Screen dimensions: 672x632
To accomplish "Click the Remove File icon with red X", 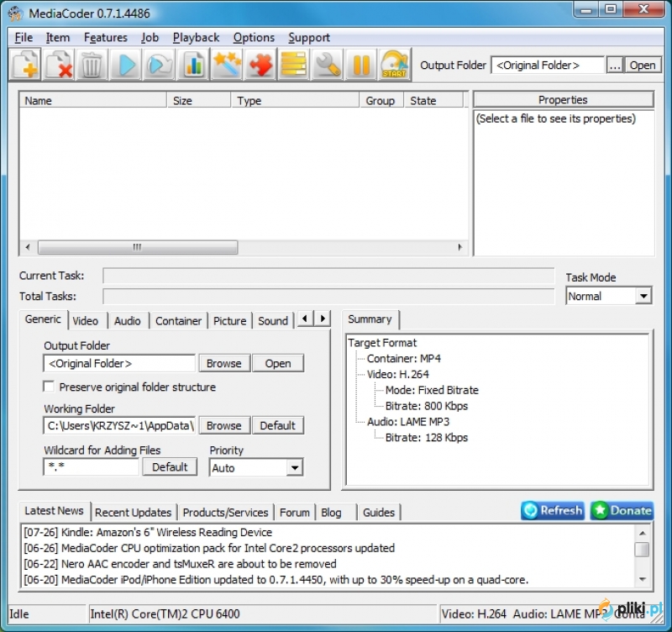I will [x=59, y=65].
